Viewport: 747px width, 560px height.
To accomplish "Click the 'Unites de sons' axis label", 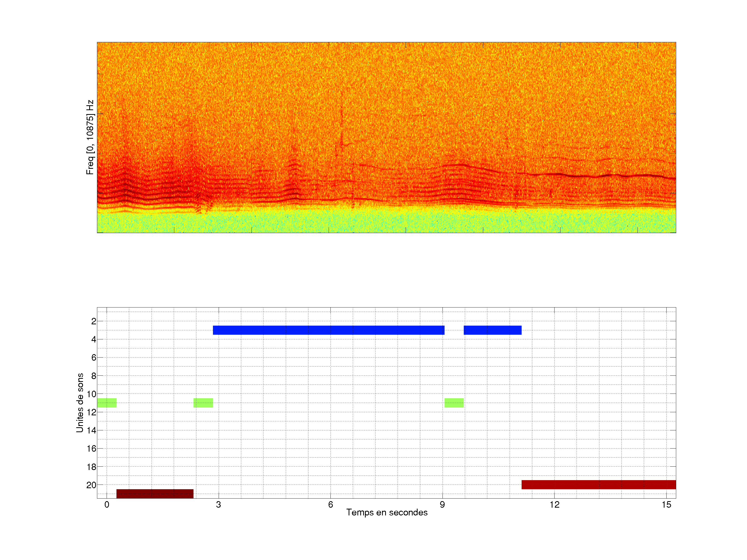I will 80,403.
